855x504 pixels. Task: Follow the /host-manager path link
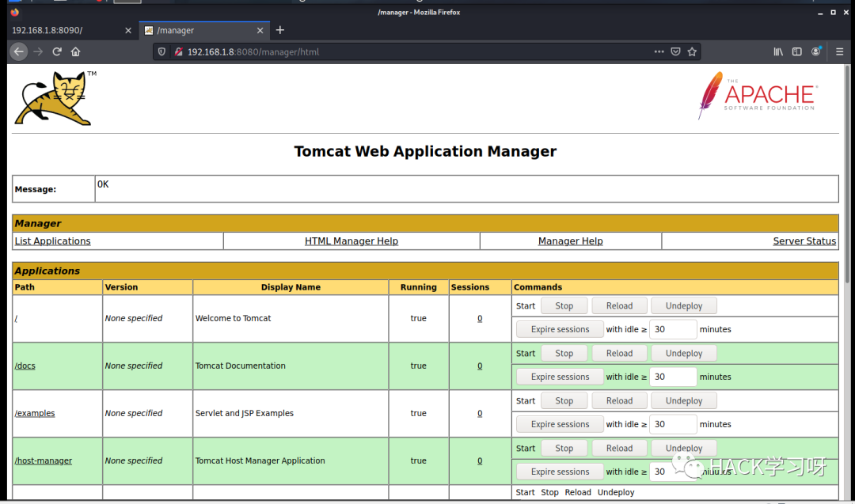[x=43, y=460]
